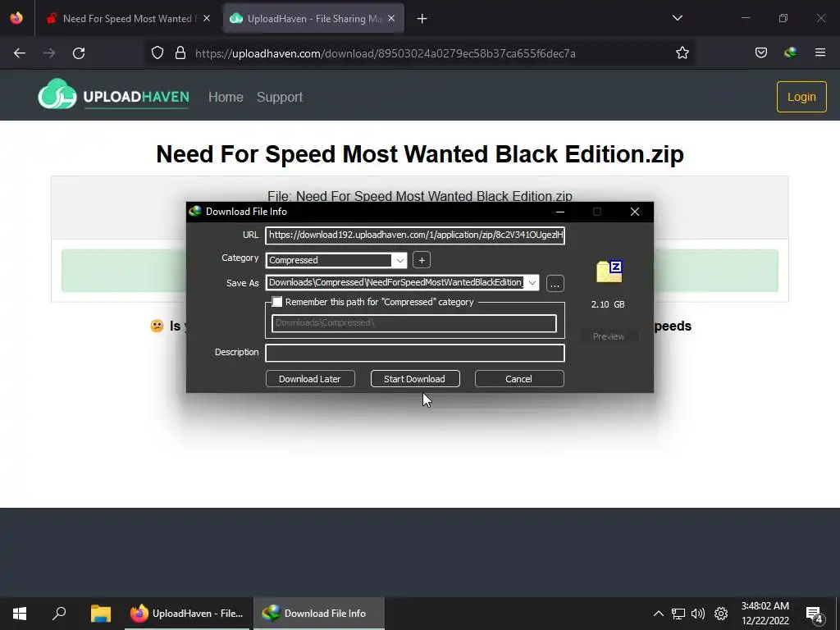
Task: Expand the Save As path dropdown
Action: click(x=532, y=283)
